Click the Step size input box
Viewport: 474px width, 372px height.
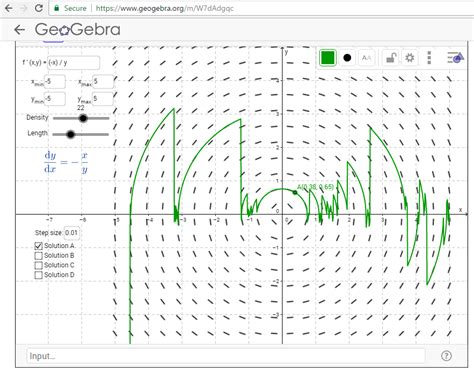72,233
